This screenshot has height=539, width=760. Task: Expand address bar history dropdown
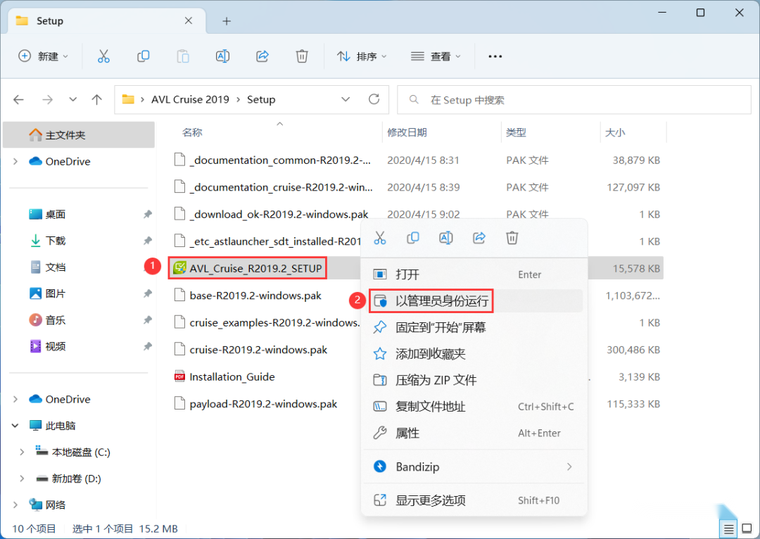click(346, 99)
